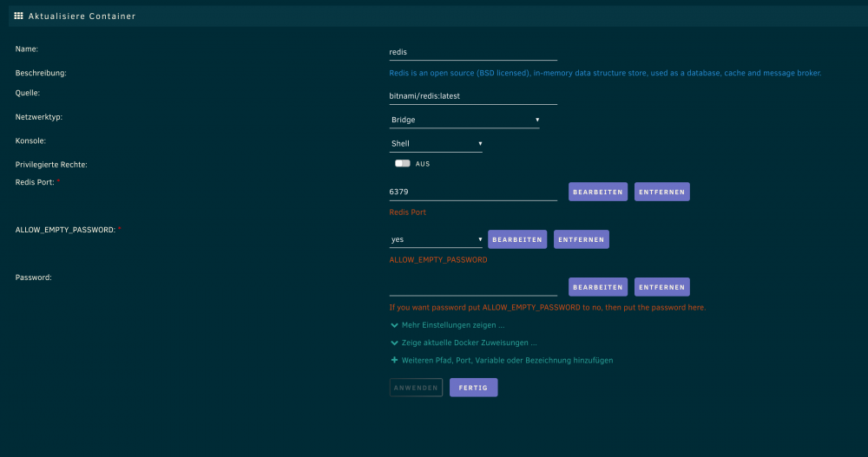
Task: Open the ALLOW_EMPTY_PASSWORD yes dropdown
Action: point(436,239)
